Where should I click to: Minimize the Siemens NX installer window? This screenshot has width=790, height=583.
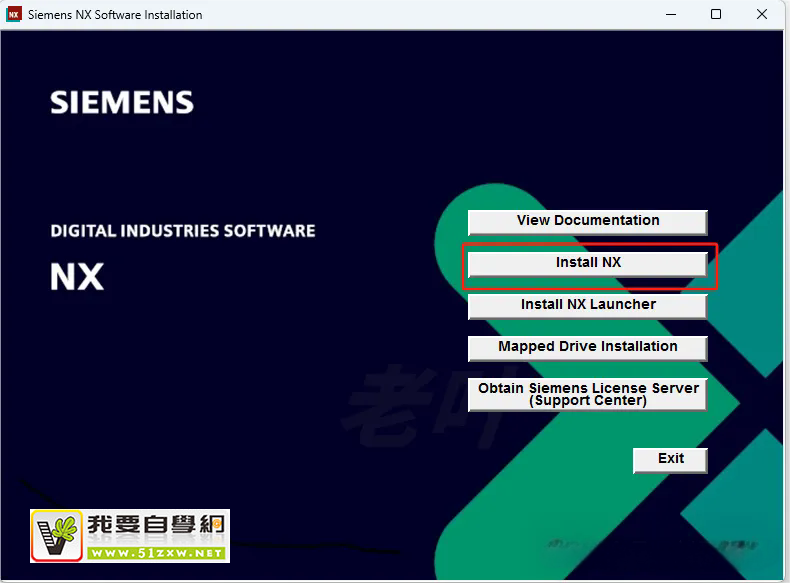[x=670, y=15]
